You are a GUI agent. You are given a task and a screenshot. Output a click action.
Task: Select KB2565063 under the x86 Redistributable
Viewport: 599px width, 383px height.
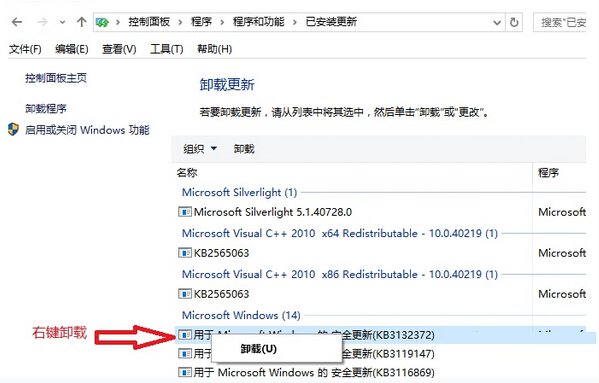[x=221, y=294]
